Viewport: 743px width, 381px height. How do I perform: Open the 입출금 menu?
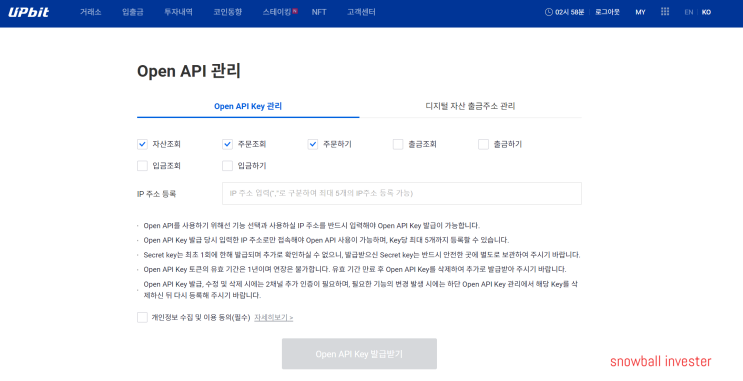pos(133,12)
